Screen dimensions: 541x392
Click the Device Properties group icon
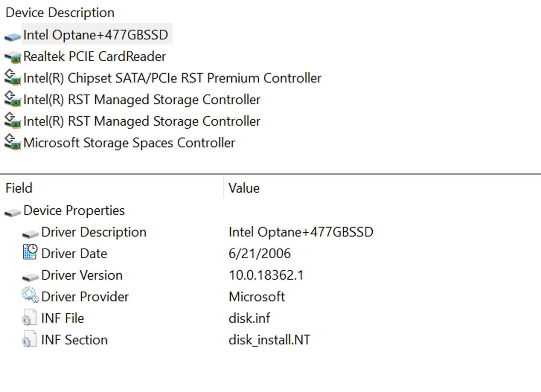12,212
